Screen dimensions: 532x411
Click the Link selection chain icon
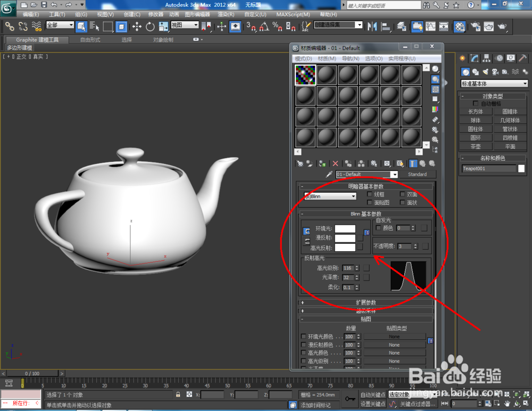click(10, 26)
